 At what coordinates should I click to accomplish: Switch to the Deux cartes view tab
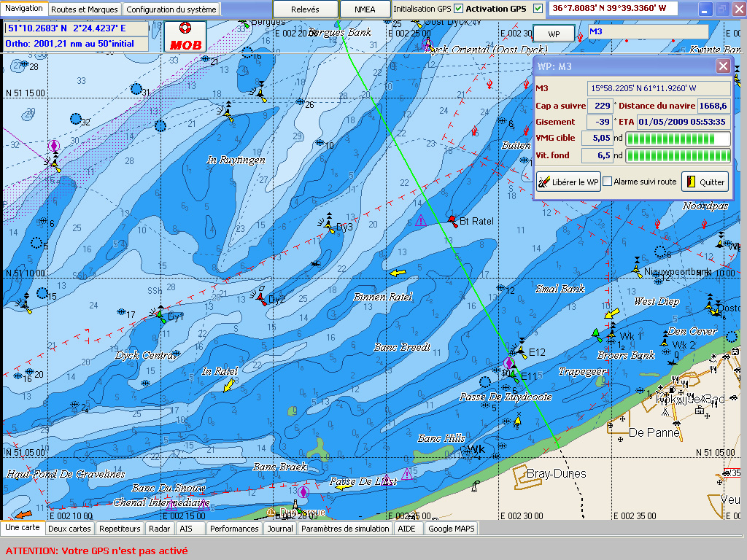click(x=69, y=529)
